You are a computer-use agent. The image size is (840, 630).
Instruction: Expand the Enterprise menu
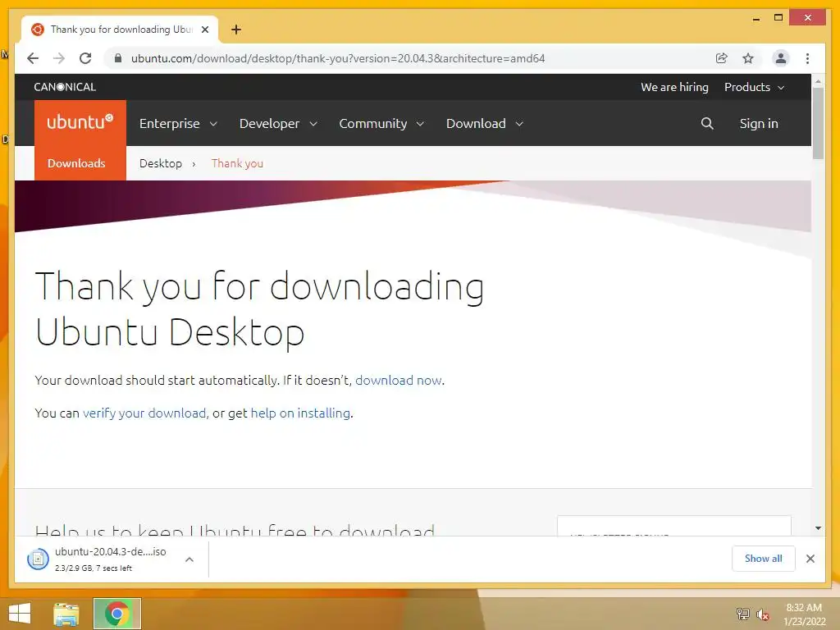click(178, 124)
